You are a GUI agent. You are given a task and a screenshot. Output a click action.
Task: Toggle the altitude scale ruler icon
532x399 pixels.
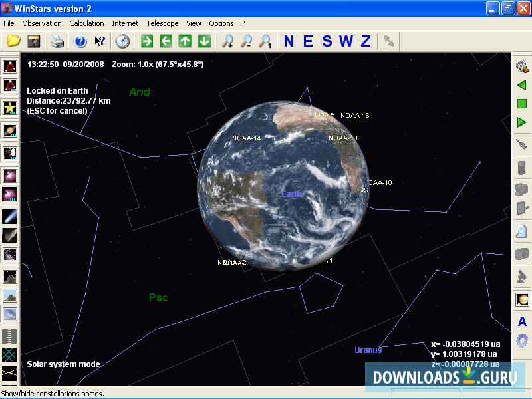tap(10, 336)
